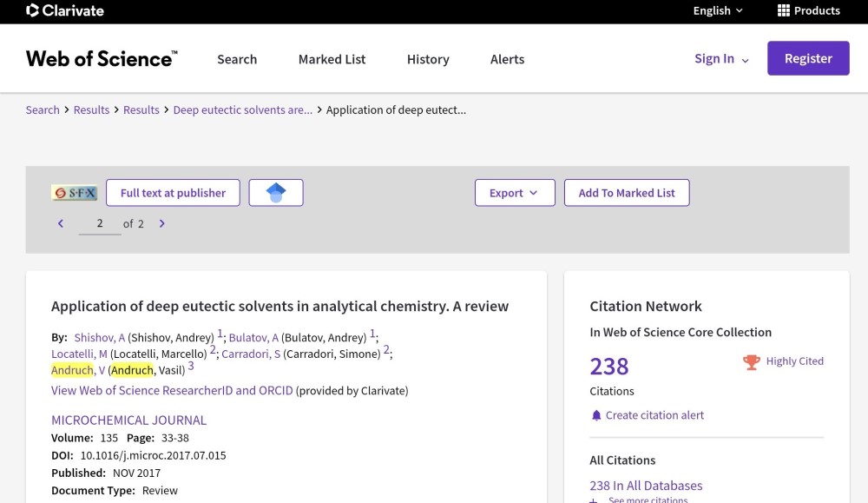This screenshot has height=503, width=868.
Task: Click the article title text
Action: pos(280,307)
